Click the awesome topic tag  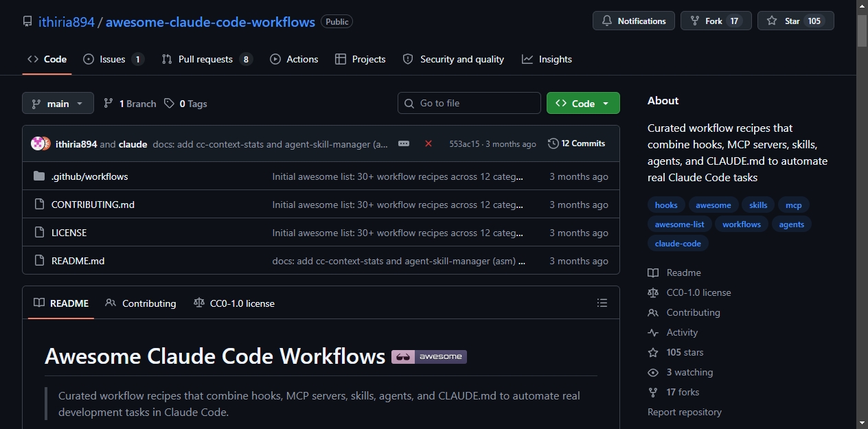713,205
